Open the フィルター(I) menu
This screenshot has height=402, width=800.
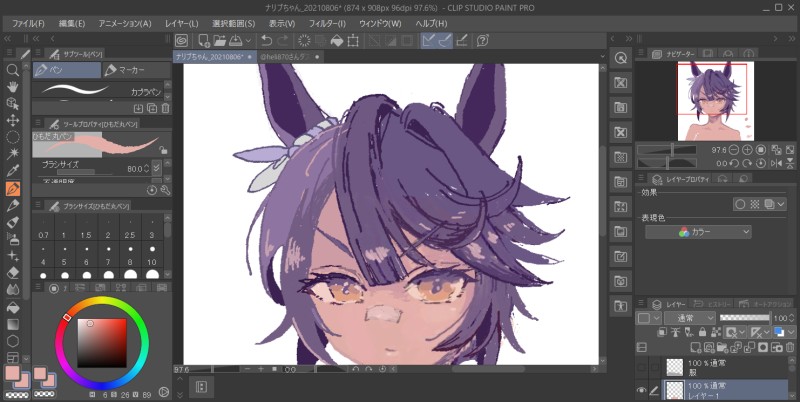click(327, 24)
